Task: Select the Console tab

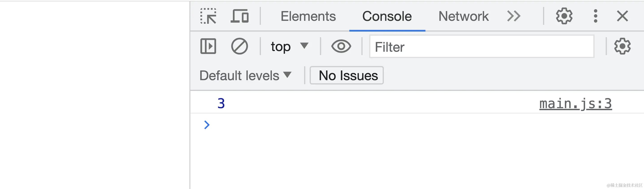Action: point(387,16)
